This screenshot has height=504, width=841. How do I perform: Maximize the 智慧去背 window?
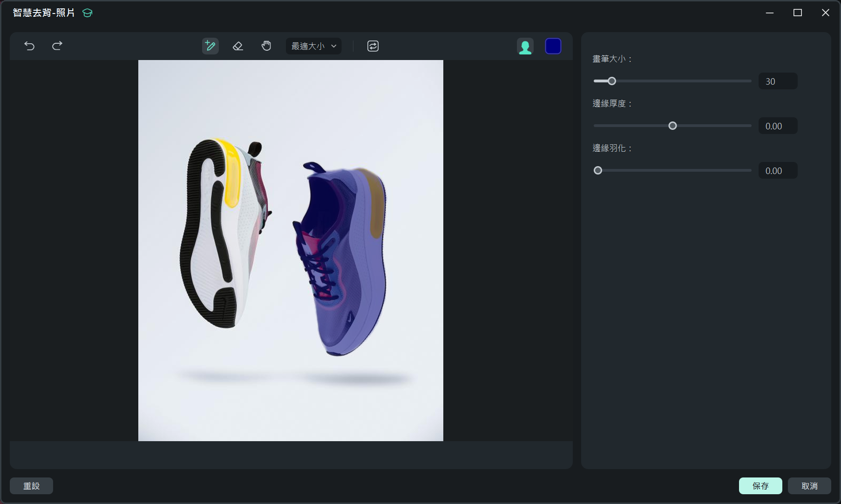pyautogui.click(x=798, y=13)
